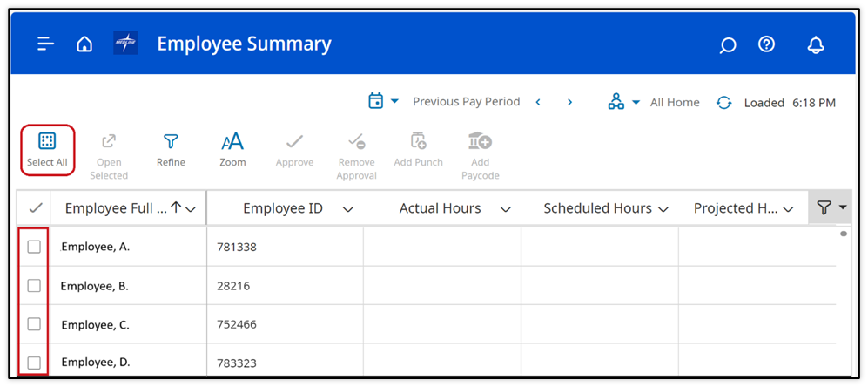
Task: Refresh data with the reload icon
Action: (723, 103)
